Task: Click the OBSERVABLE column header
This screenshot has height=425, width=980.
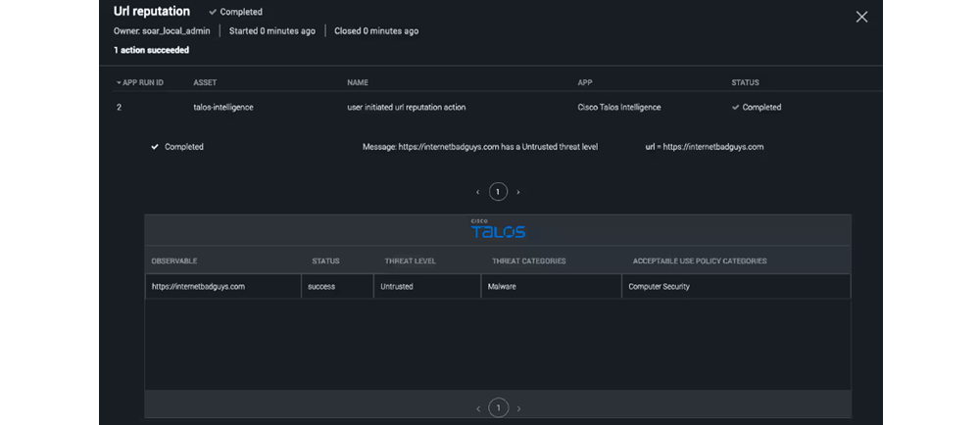Action: (x=173, y=260)
